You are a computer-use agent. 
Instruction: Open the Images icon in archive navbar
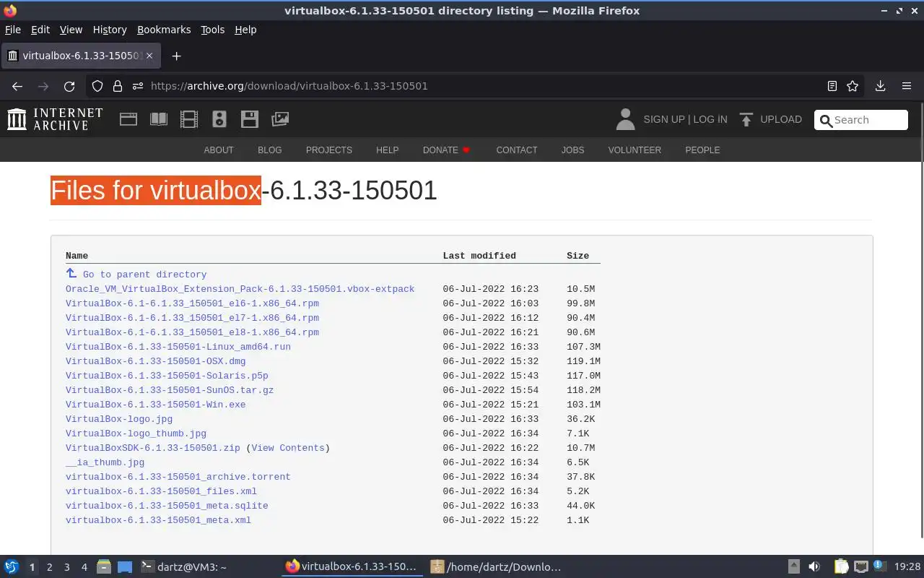click(280, 119)
